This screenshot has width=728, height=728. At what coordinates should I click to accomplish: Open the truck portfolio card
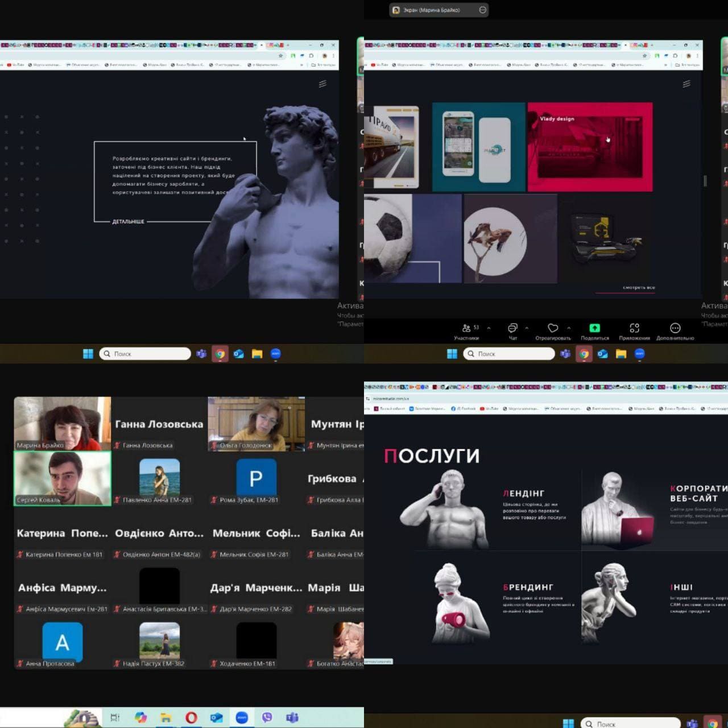(393, 147)
